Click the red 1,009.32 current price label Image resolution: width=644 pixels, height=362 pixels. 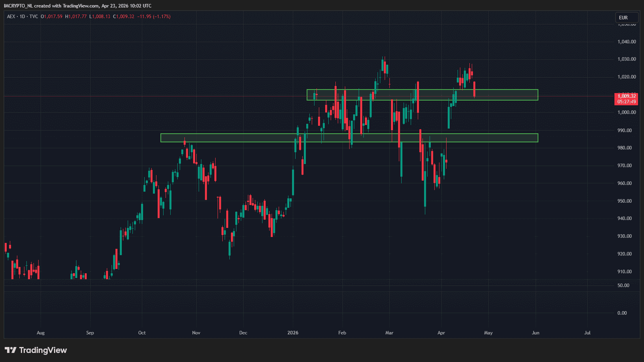coord(626,96)
